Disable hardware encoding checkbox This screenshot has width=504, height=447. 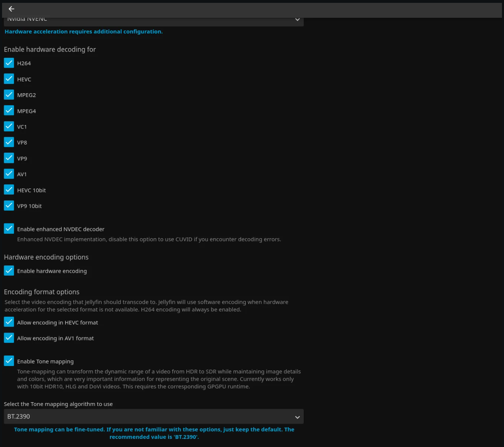point(9,271)
